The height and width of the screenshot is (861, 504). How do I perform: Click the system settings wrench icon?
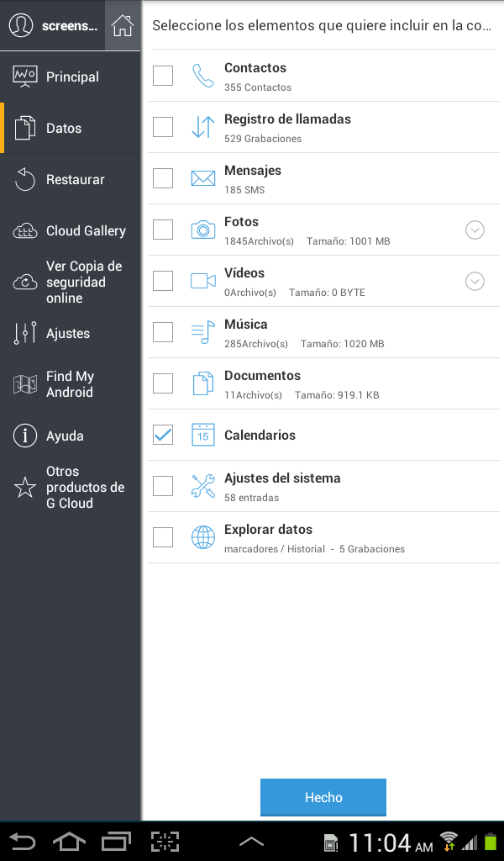click(203, 486)
